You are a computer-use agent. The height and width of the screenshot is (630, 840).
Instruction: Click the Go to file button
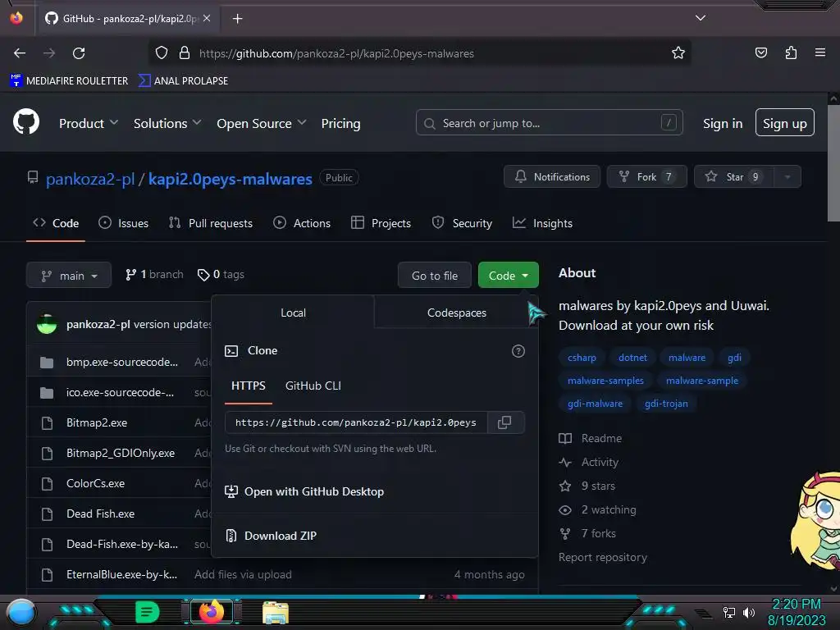(435, 276)
